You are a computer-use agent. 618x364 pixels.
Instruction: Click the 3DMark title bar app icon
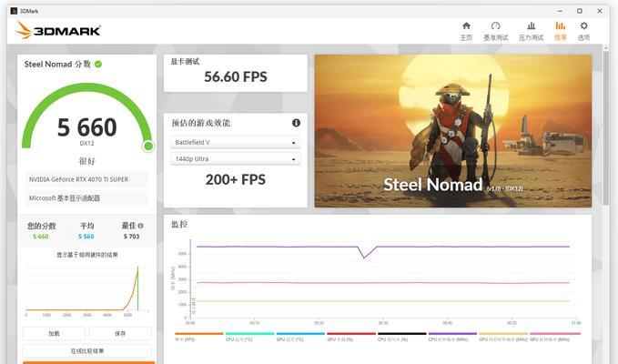pos(14,11)
